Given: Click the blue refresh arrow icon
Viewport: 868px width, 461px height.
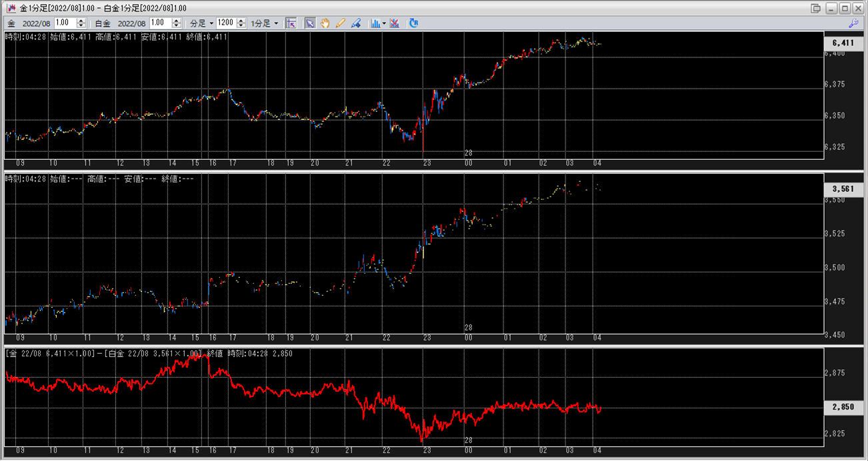Looking at the screenshot, I should pyautogui.click(x=413, y=23).
